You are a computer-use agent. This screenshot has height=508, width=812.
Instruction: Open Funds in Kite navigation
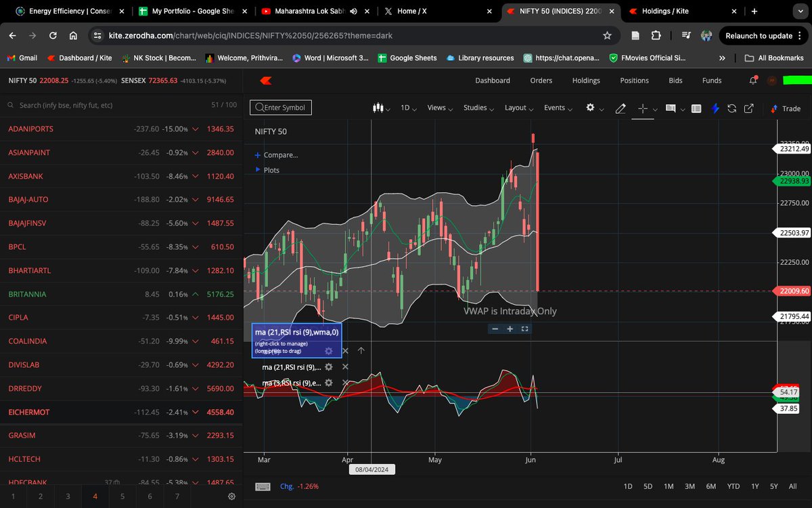712,81
